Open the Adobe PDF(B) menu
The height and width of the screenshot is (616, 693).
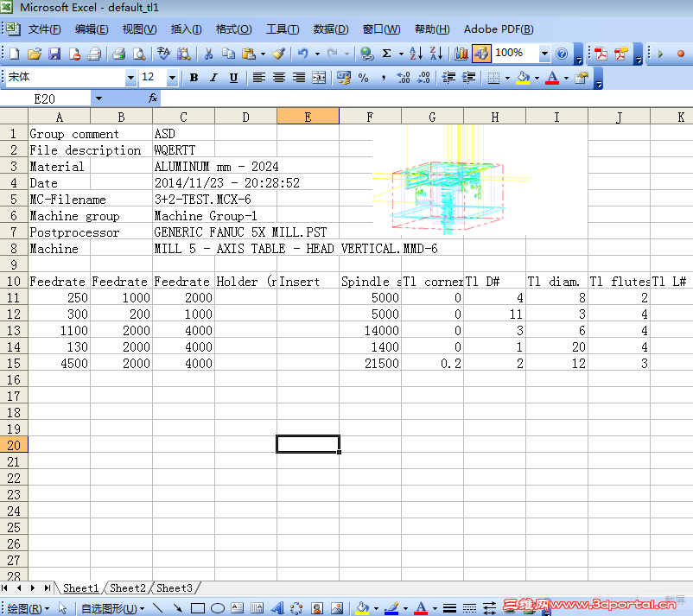click(499, 29)
